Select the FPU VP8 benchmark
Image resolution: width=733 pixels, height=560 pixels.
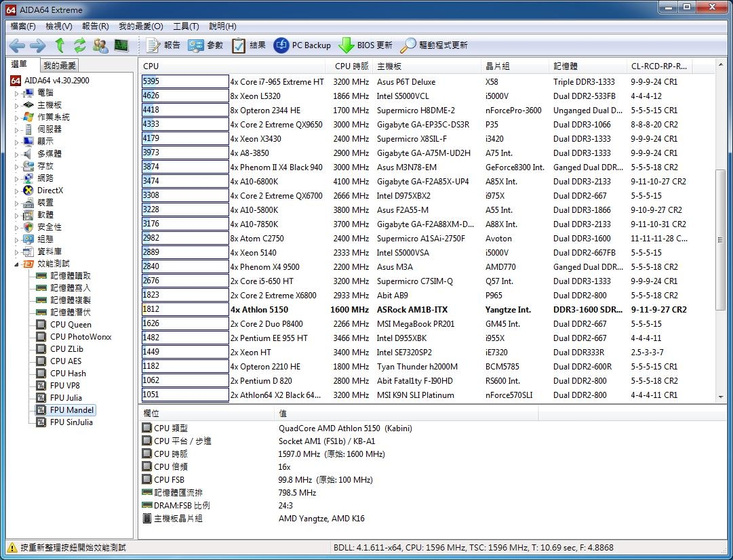point(64,386)
